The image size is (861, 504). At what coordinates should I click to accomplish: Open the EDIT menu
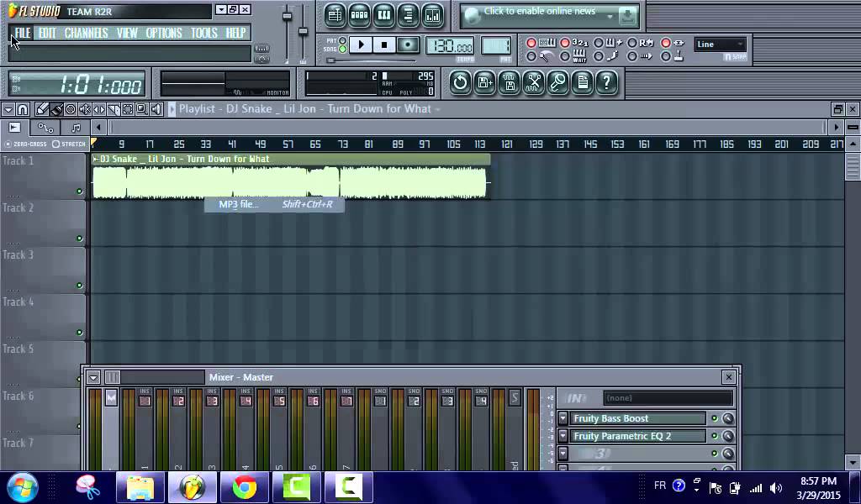47,33
